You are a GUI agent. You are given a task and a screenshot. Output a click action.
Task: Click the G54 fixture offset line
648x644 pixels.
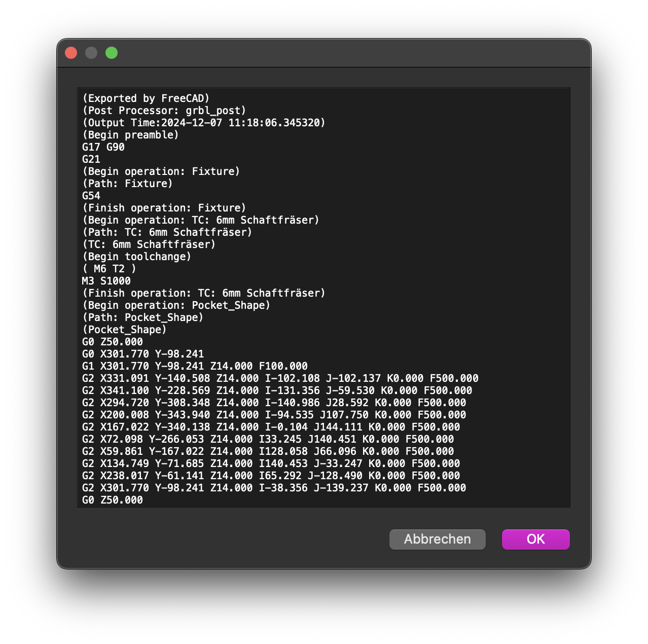click(x=91, y=196)
